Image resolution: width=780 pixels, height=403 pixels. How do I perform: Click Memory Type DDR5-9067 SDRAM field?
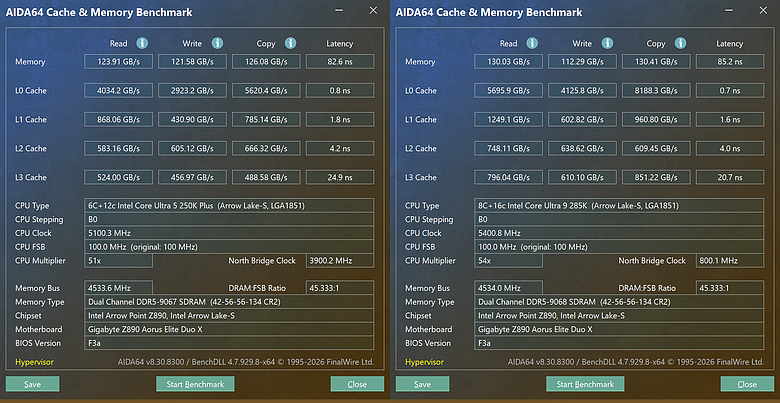[229, 302]
